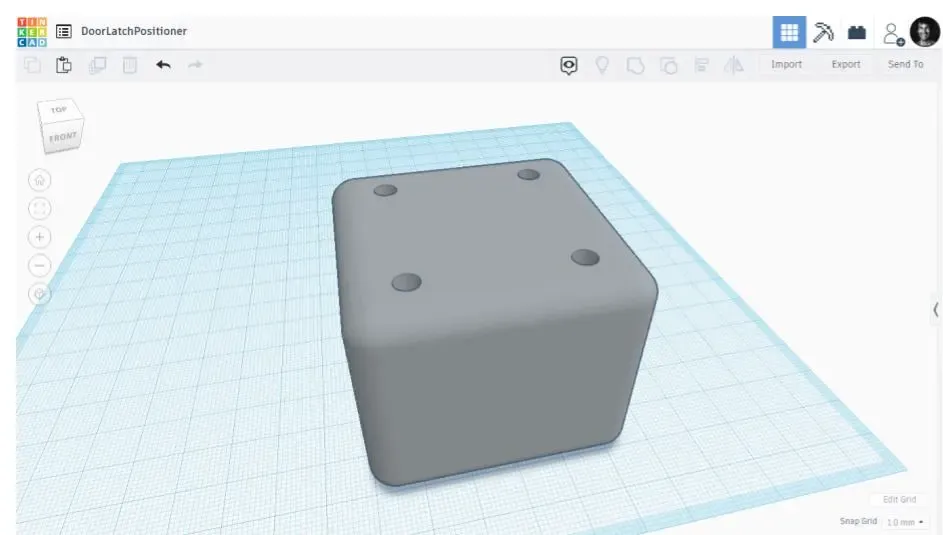The image size is (943, 535).
Task: Invite collaborators with add-person icon
Action: pyautogui.click(x=893, y=34)
